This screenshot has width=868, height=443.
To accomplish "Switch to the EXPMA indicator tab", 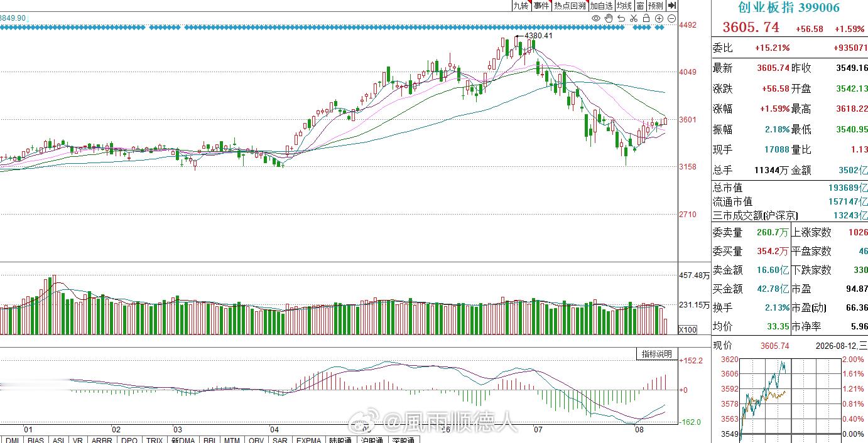I will pos(310,440).
